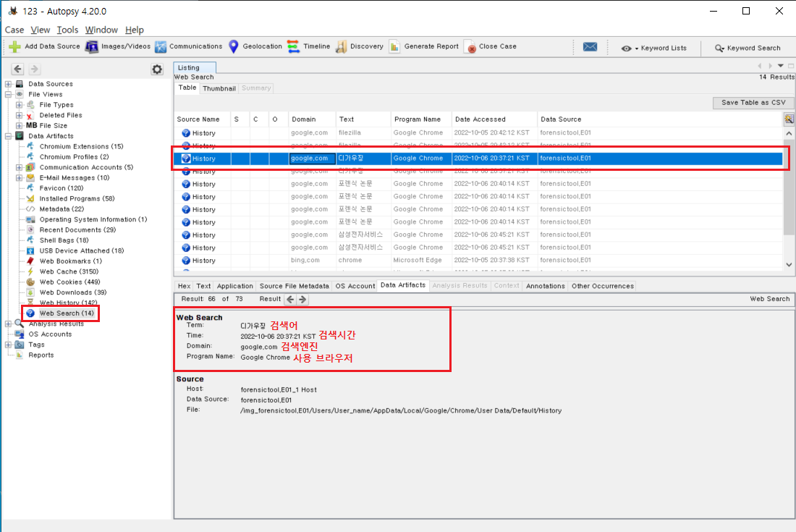Open the column chooser icon in table header
This screenshot has width=796, height=532.
789,119
